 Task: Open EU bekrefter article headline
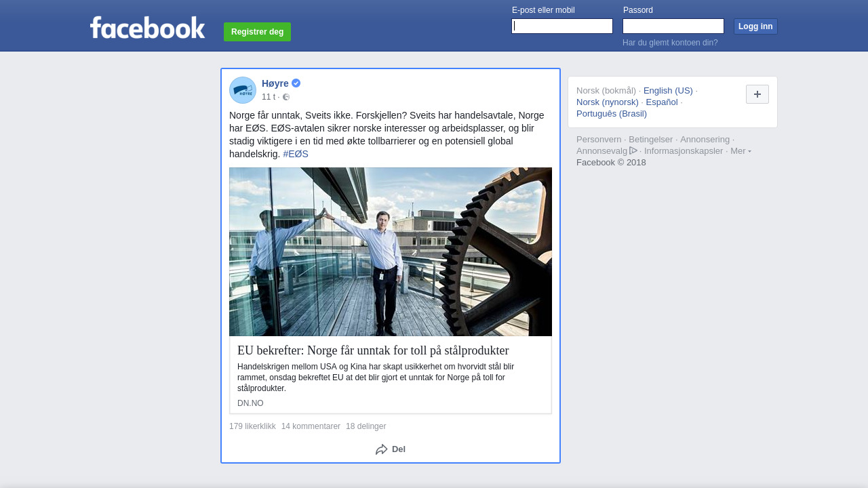[373, 350]
